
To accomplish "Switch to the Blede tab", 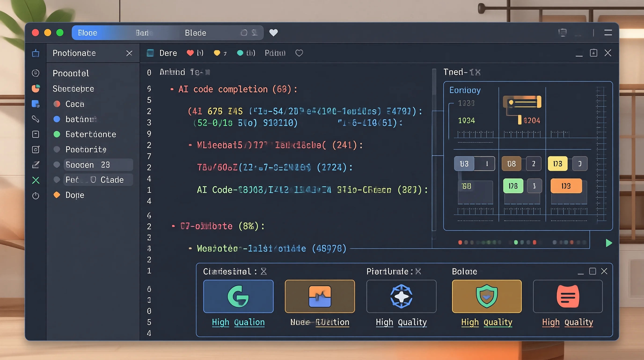I will coord(195,33).
